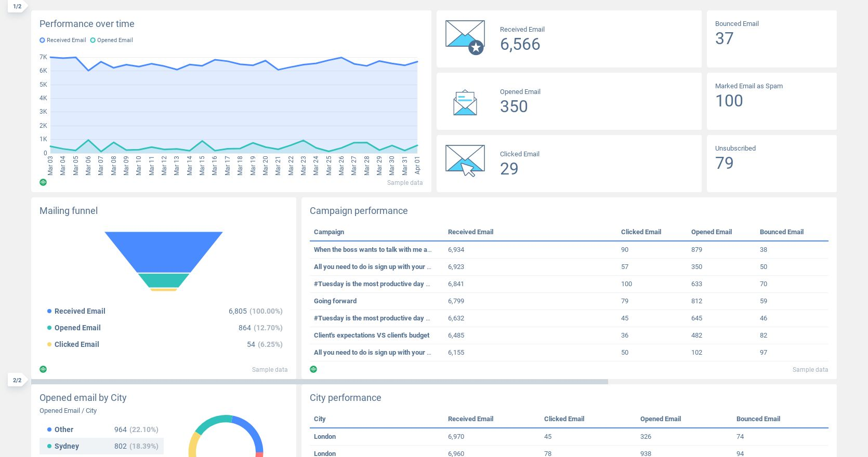Screen dimensions: 868x457
Task: Click the yellow Clicked Email funnel segment
Action: [x=164, y=290]
